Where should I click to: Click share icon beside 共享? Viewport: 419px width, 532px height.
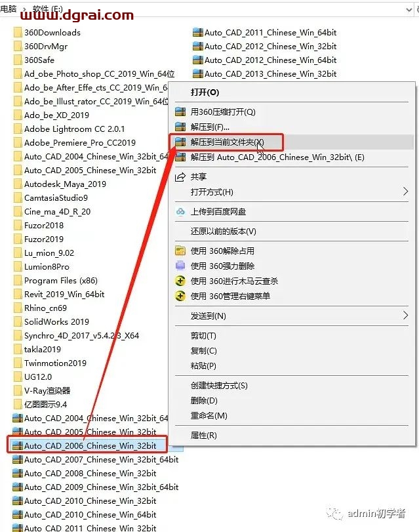pyautogui.click(x=180, y=176)
